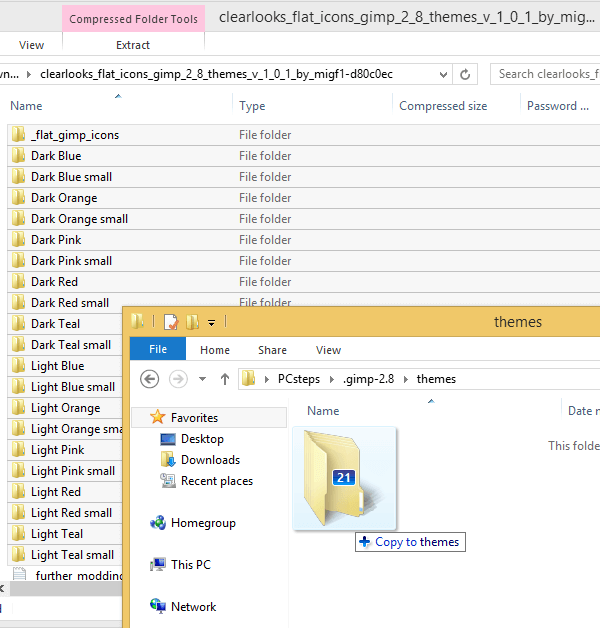Switch to View tab in themes window
The image size is (600, 628).
[328, 350]
